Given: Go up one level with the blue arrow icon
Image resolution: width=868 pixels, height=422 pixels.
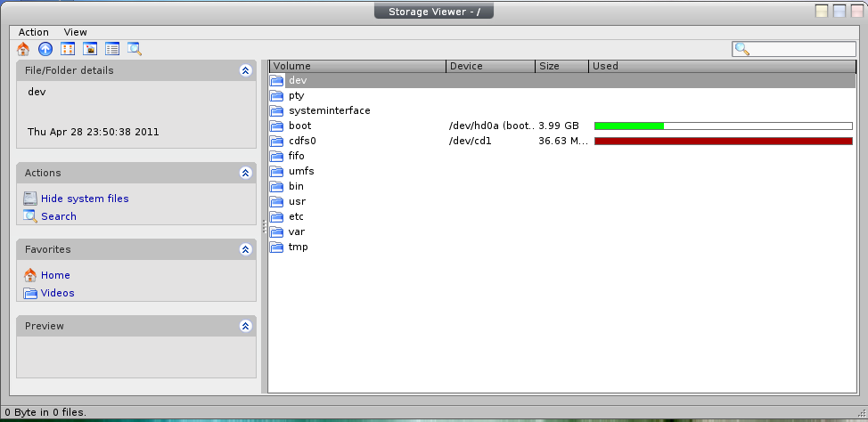Looking at the screenshot, I should click(45, 49).
